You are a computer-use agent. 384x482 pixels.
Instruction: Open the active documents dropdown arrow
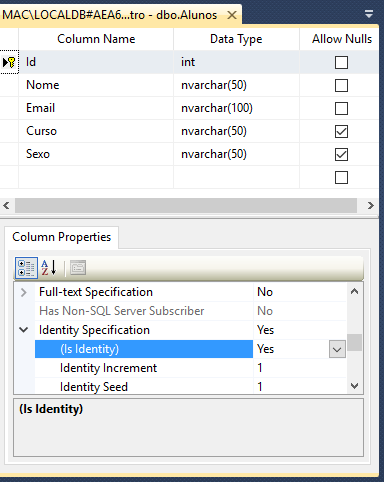tap(369, 14)
